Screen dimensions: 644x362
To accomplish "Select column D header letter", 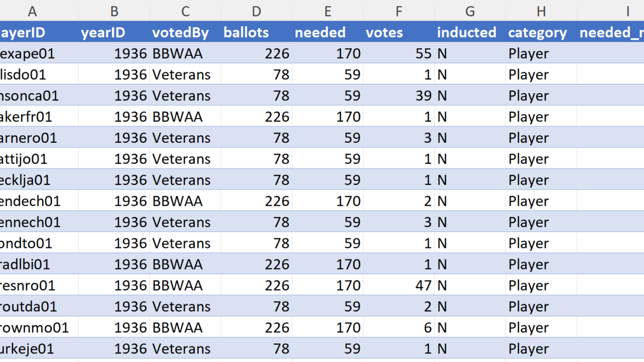I will tap(256, 11).
